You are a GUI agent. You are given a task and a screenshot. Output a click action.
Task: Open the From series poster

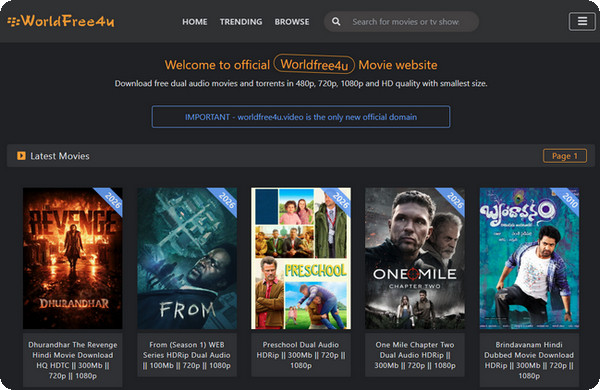pyautogui.click(x=187, y=258)
